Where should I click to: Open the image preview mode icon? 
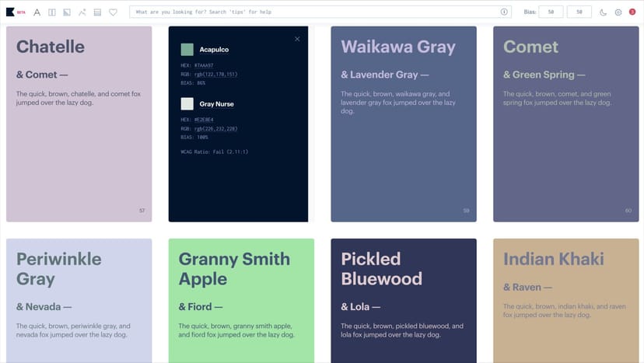pos(67,12)
